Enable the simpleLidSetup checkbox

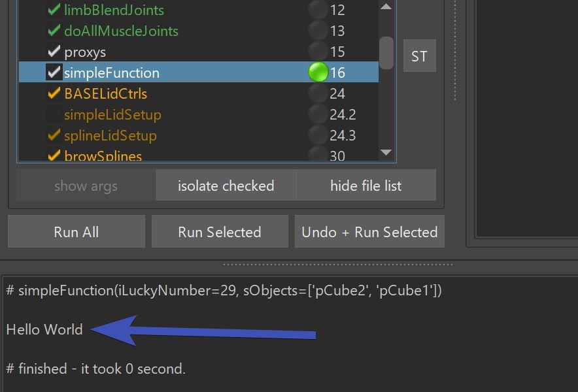(54, 114)
